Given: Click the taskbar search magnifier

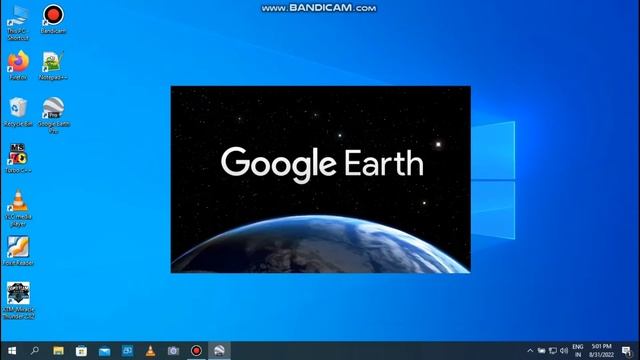Looking at the screenshot, I should 35,351.
